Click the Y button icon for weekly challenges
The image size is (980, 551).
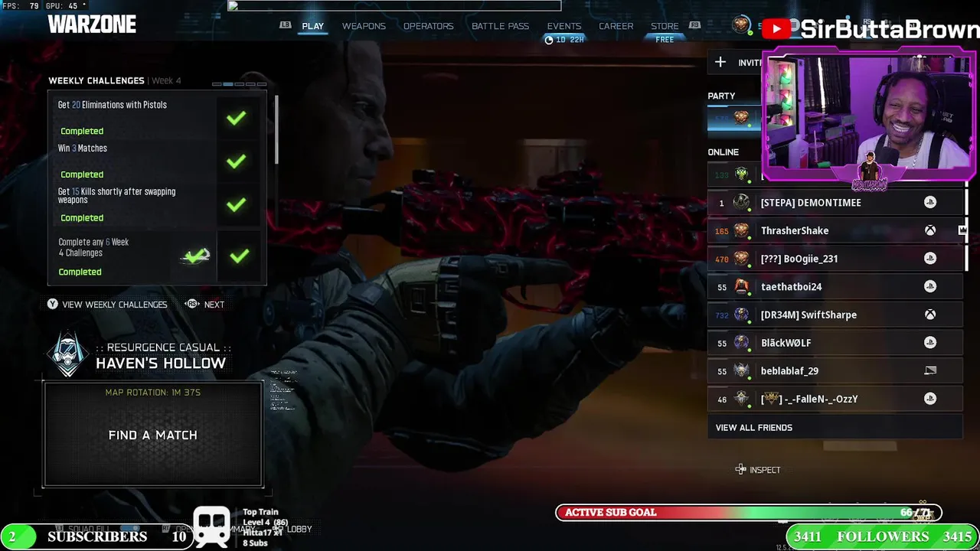pos(52,304)
